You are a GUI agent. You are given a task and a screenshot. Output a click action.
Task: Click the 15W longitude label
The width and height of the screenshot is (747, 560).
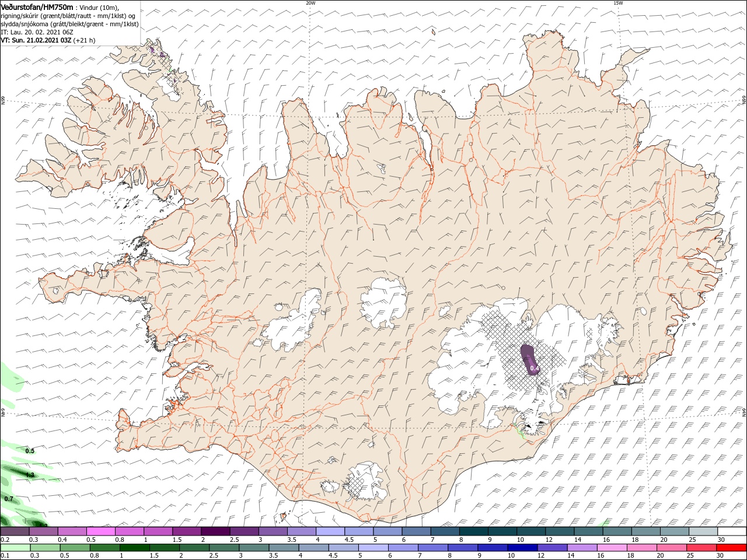pyautogui.click(x=618, y=3)
